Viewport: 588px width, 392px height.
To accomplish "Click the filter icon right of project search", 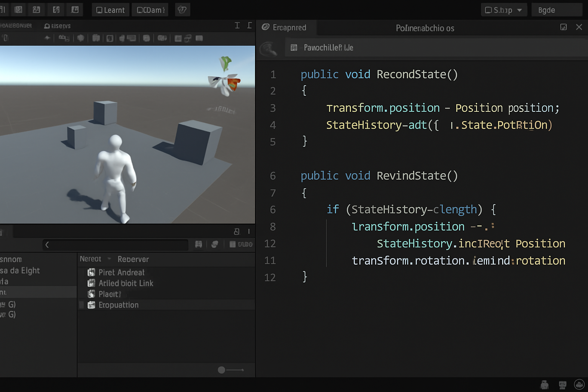I will [x=198, y=245].
